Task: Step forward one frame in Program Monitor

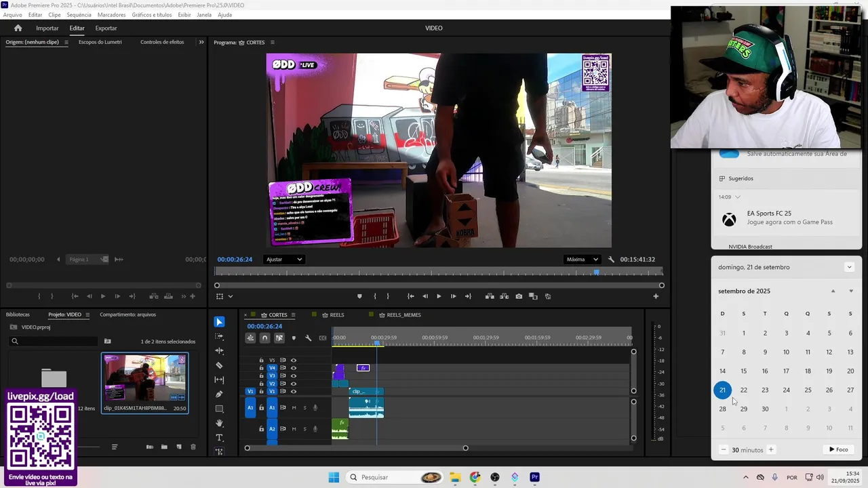Action: (x=453, y=296)
